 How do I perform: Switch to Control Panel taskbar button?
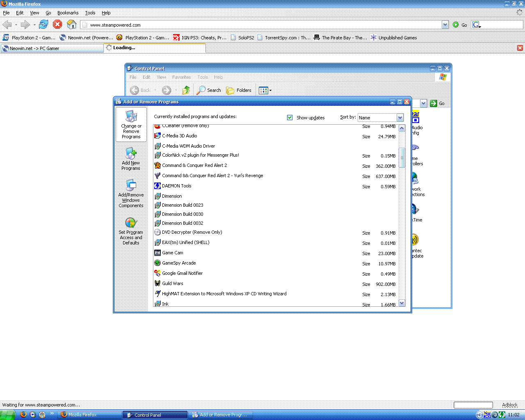(x=155, y=415)
